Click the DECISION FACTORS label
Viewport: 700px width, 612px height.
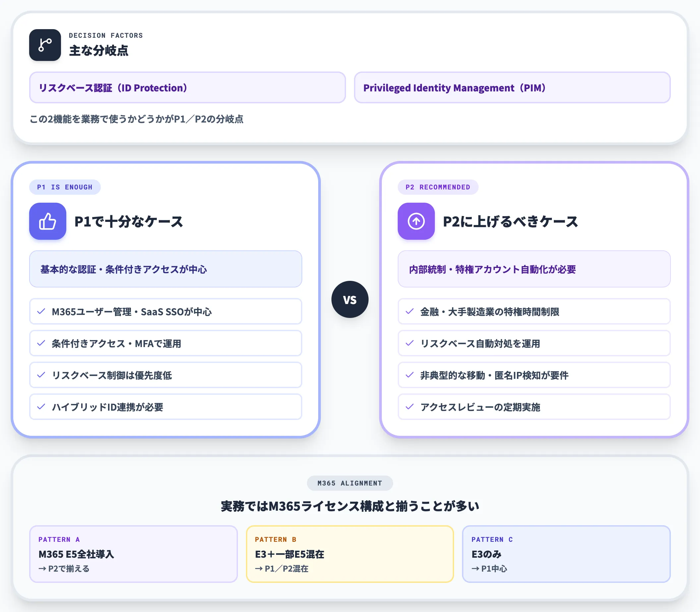[106, 35]
